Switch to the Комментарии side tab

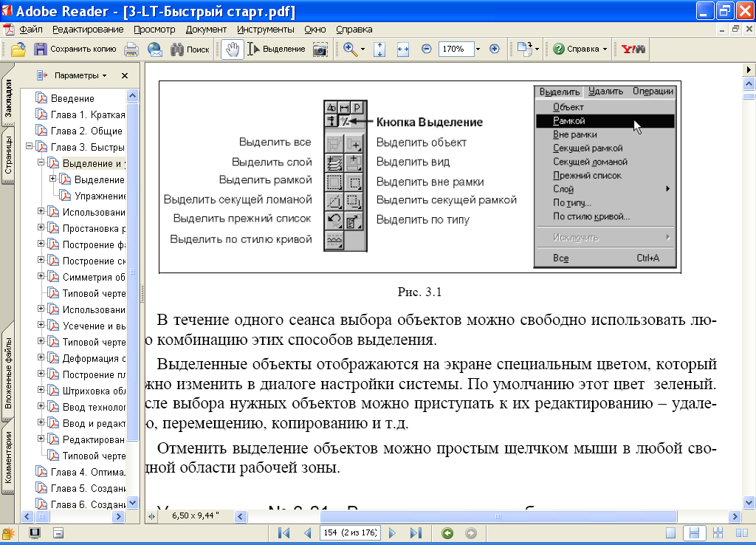(x=8, y=457)
